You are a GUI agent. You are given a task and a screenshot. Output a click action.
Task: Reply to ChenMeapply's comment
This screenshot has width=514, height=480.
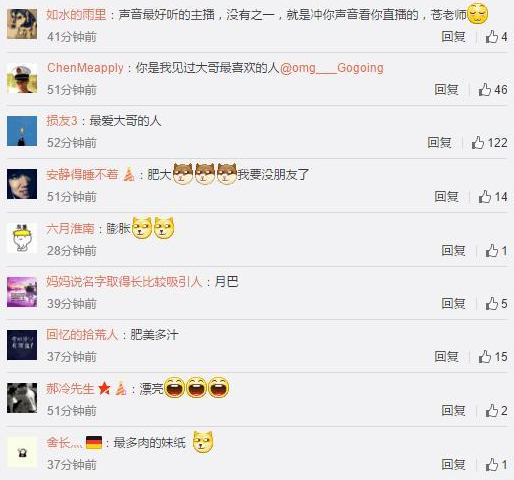446,90
